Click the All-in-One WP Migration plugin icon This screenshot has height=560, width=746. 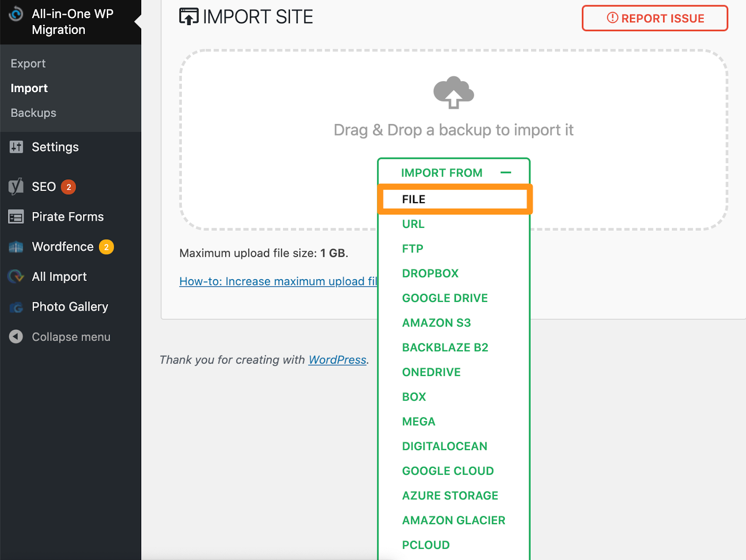click(15, 14)
